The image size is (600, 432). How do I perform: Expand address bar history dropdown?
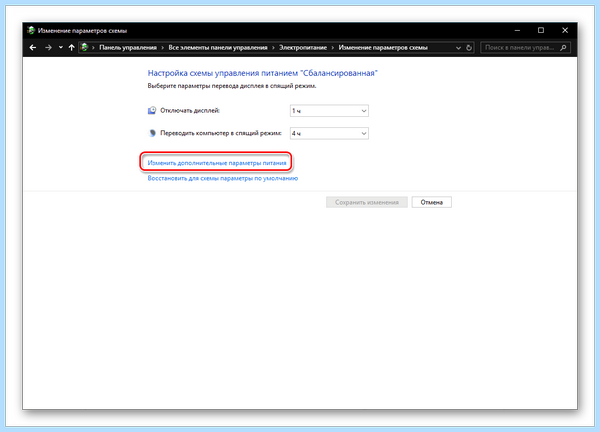[458, 48]
